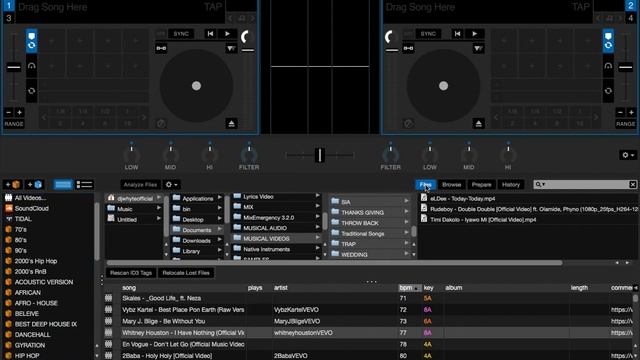Open the Browse panel tab

point(451,185)
